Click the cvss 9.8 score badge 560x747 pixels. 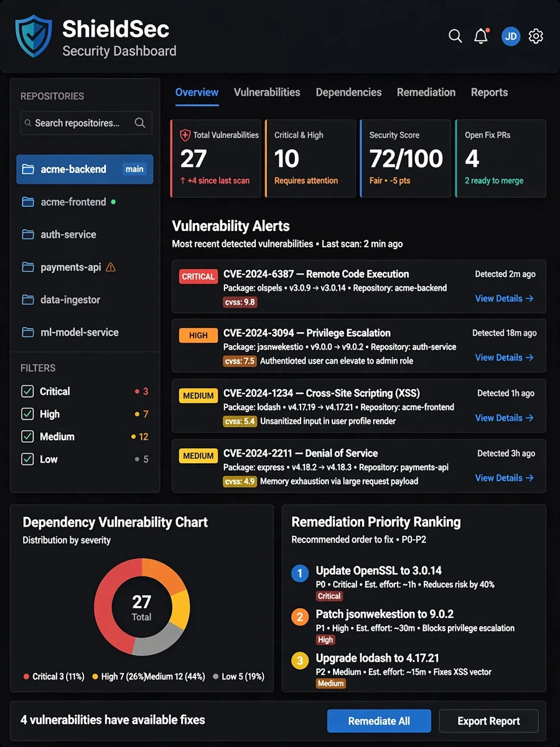click(x=240, y=302)
